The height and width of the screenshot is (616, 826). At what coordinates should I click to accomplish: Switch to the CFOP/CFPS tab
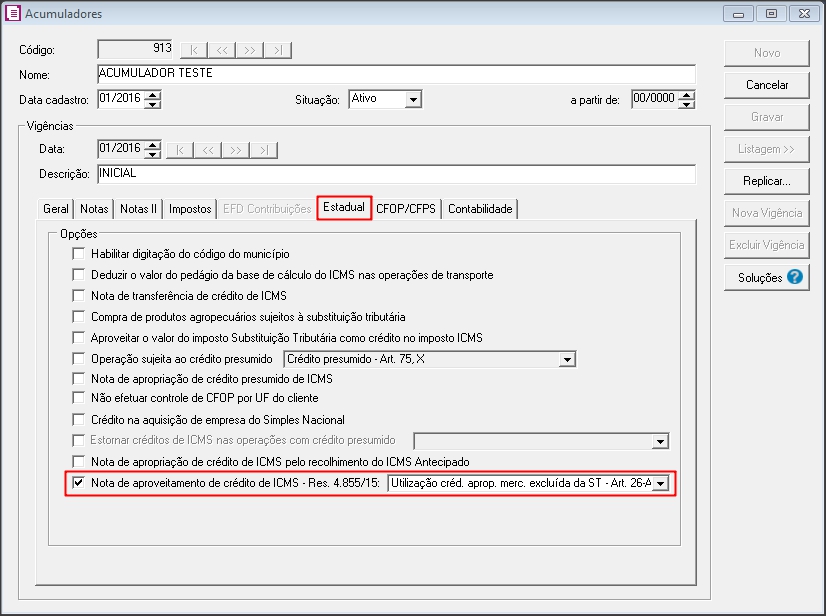click(405, 209)
